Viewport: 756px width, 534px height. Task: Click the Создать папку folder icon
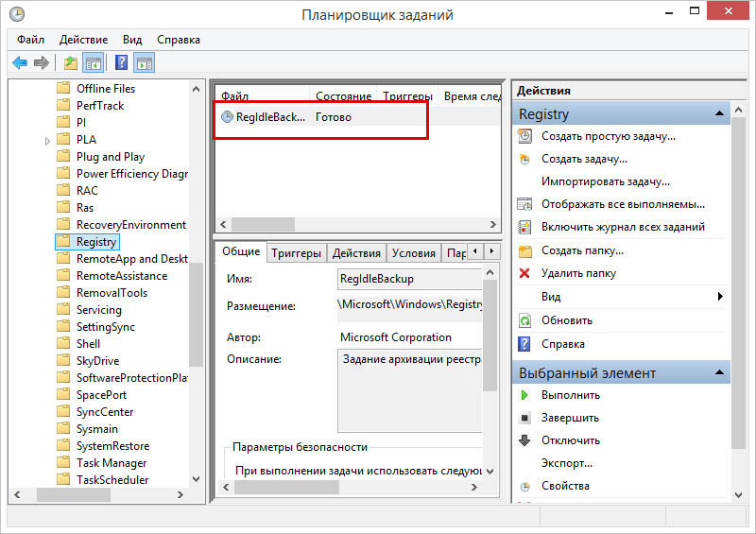click(x=524, y=250)
